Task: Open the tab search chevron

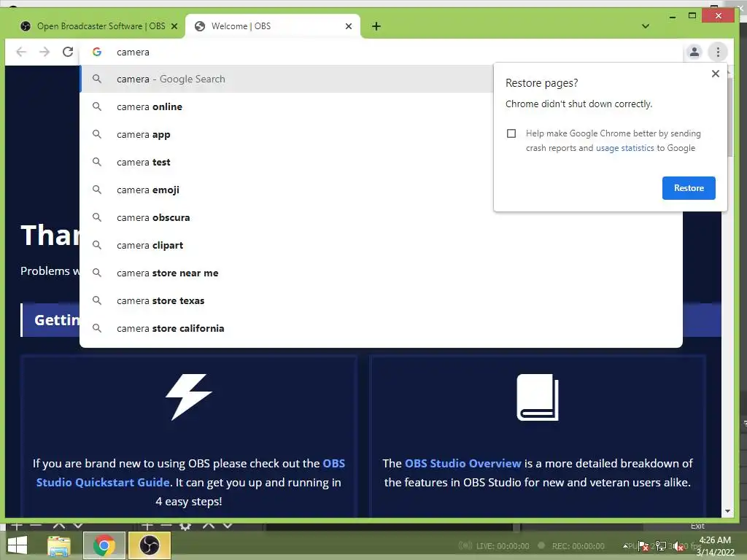Action: pyautogui.click(x=646, y=26)
